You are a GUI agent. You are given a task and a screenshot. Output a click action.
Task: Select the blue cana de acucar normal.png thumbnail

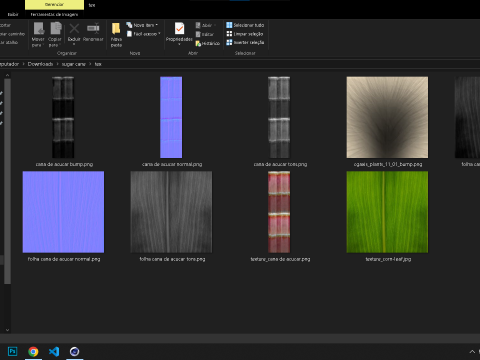point(171,117)
